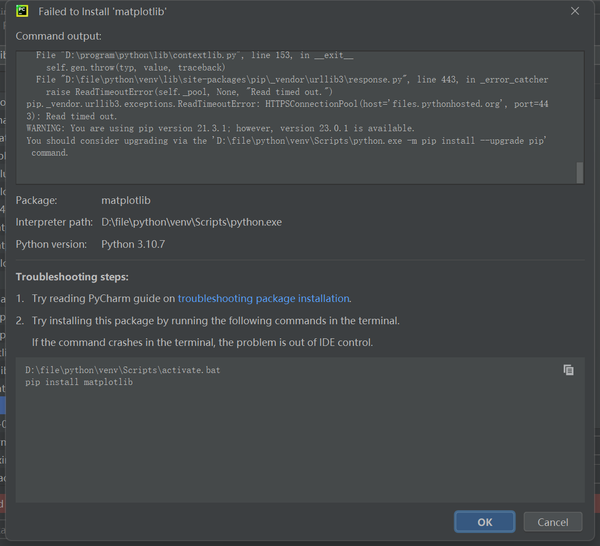Click the dialog title text
This screenshot has height=546, width=600.
pos(102,11)
